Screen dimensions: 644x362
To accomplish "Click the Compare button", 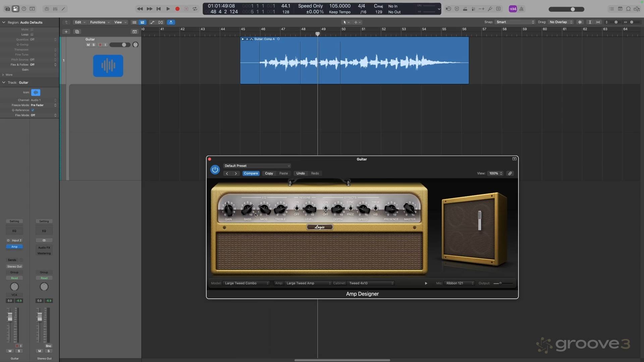I will point(251,173).
